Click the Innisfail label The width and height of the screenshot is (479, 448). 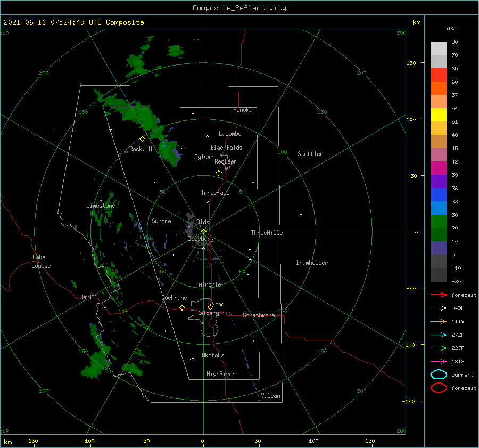point(215,193)
